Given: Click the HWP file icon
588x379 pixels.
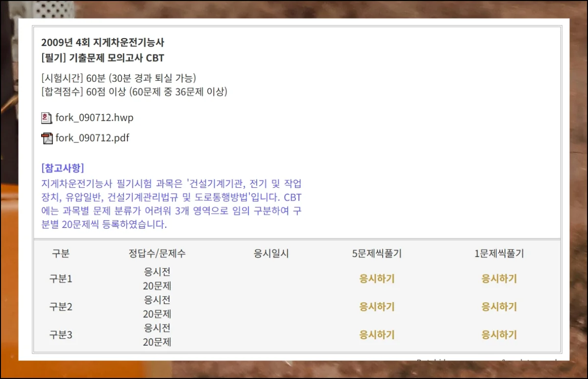Looking at the screenshot, I should point(47,118).
